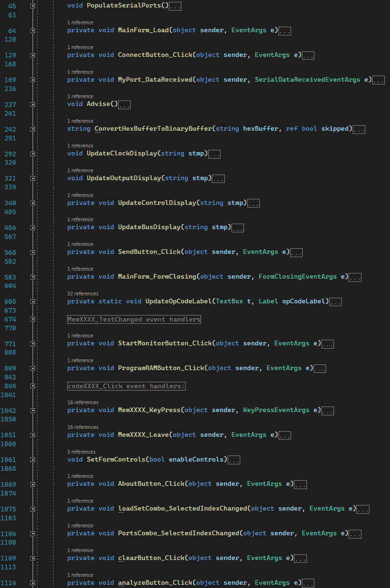This screenshot has width=390, height=588.
Task: Click the skipped parameter in ConvertHexBufferToBinaryBuffer
Action: (335, 129)
